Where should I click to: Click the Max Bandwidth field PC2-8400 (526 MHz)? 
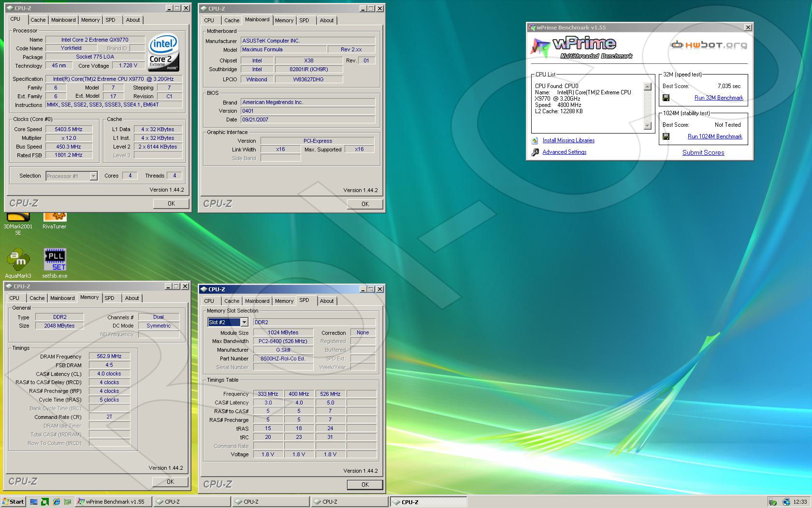pos(283,341)
